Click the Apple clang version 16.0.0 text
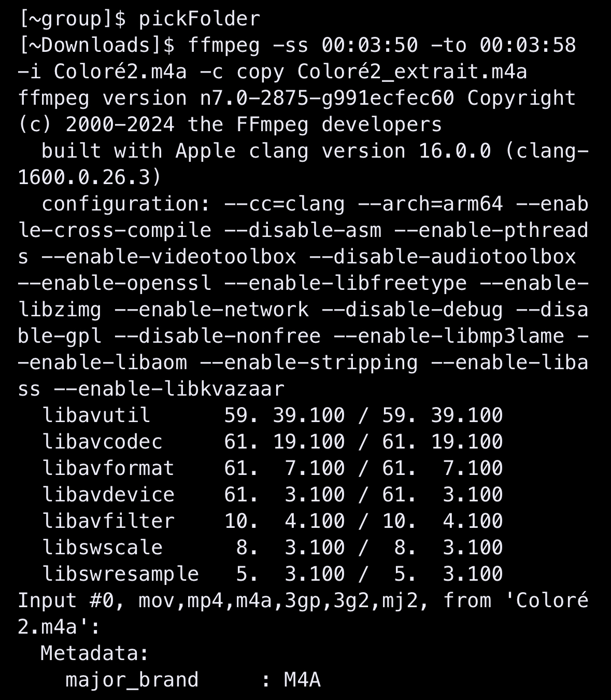This screenshot has height=700, width=611. click(x=333, y=151)
